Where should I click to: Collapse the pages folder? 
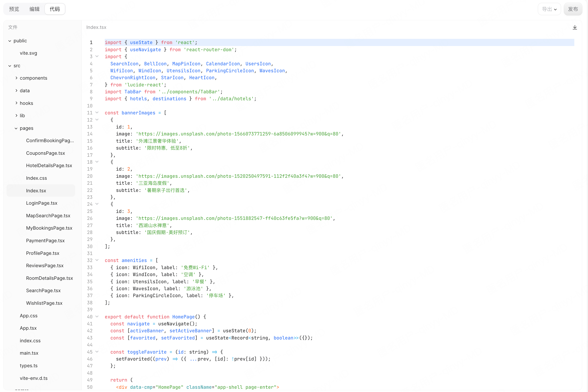(x=16, y=128)
